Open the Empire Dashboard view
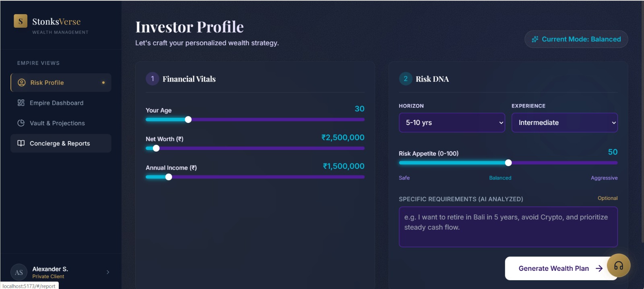 (x=56, y=103)
